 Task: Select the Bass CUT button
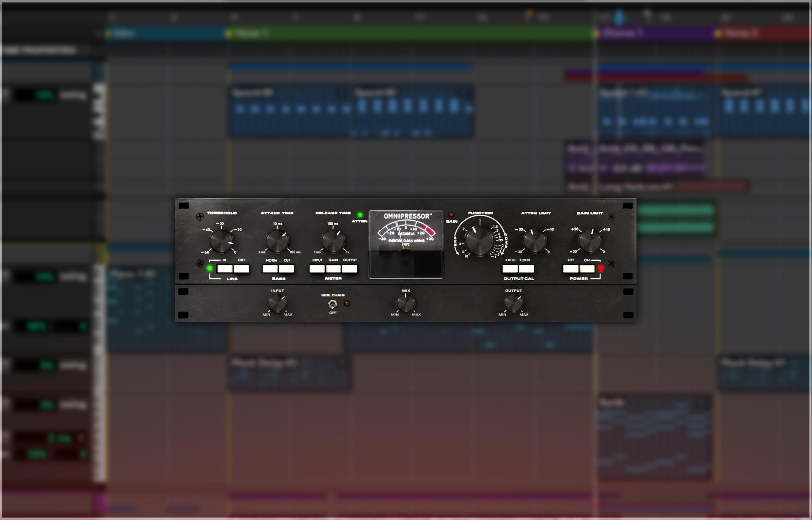click(287, 269)
